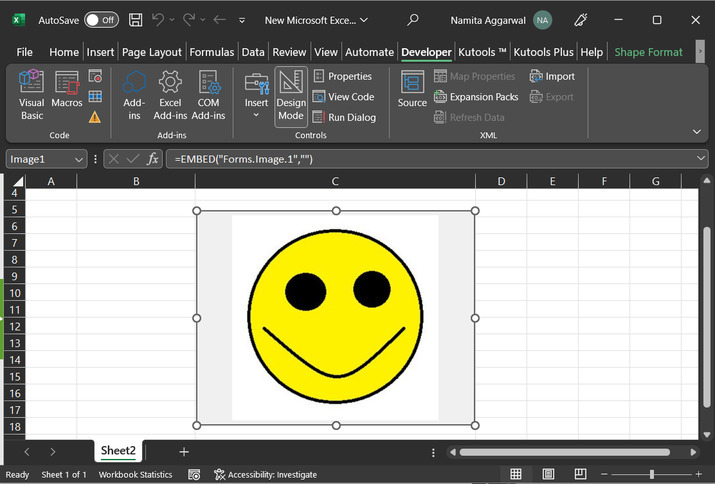Click the Macros icon
Viewport: 715px width, 484px height.
pos(67,95)
